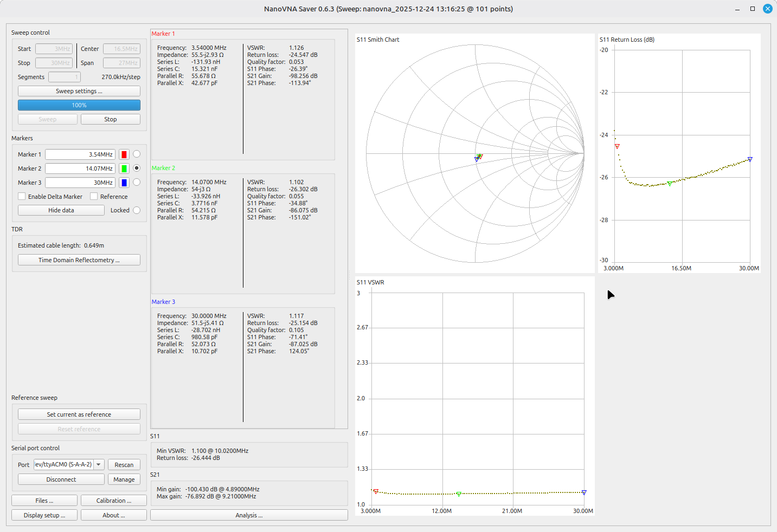Open the serial Port dropdown
The width and height of the screenshot is (777, 532).
pos(99,464)
